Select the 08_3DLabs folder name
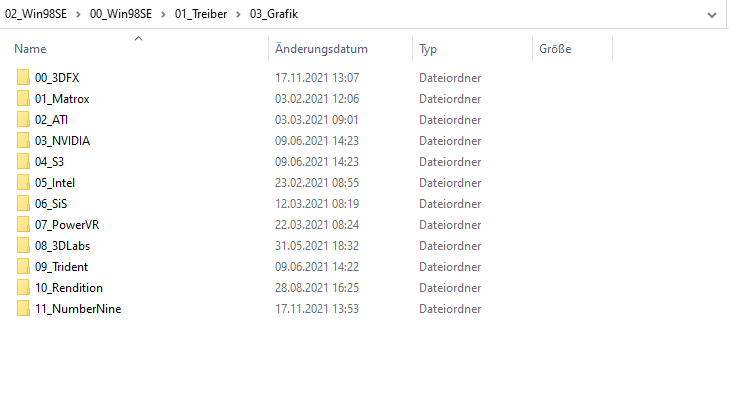 (62, 245)
